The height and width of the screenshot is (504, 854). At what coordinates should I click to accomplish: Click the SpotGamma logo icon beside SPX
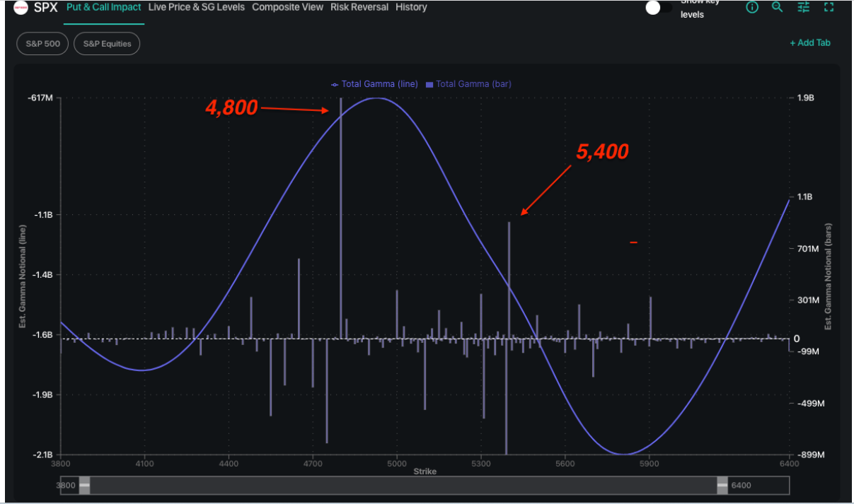[x=21, y=8]
